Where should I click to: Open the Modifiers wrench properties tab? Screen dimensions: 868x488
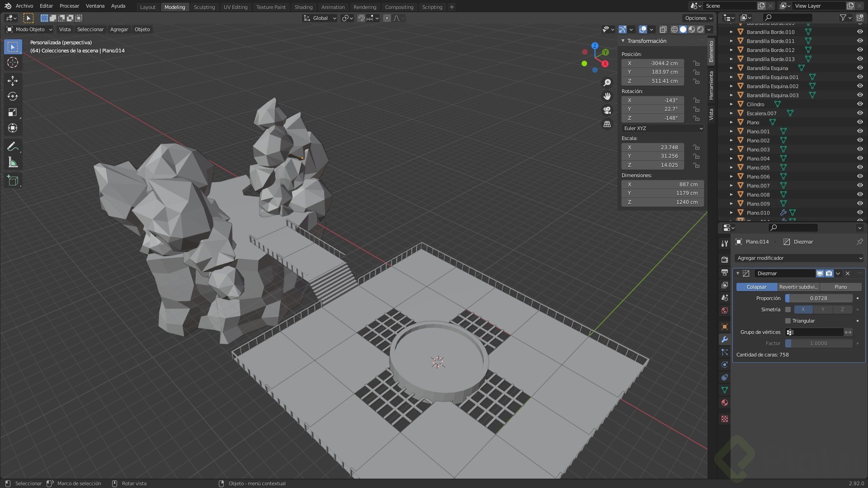point(725,339)
